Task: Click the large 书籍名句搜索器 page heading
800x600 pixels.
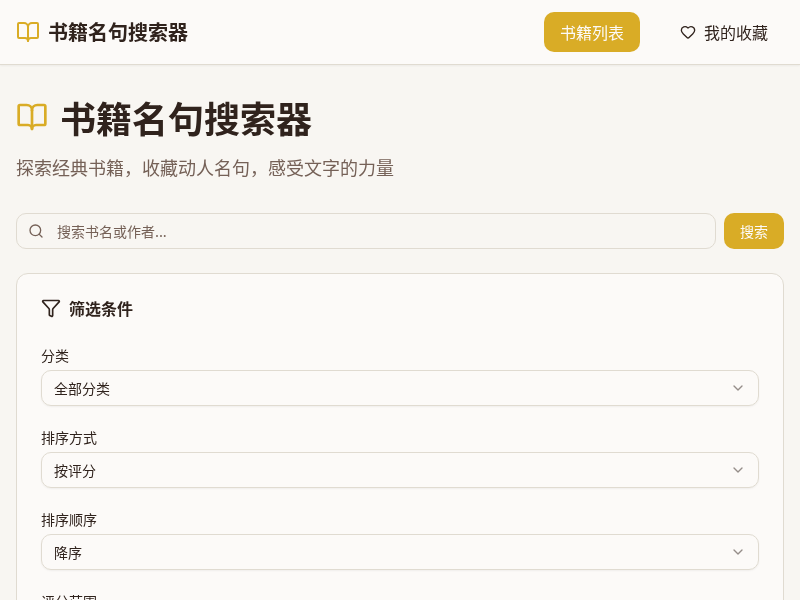Action: click(187, 120)
